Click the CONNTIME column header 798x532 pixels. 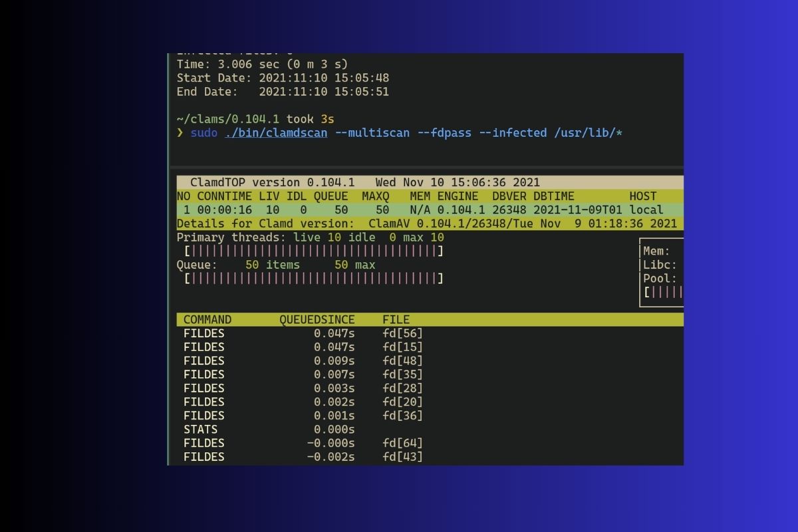(x=224, y=196)
